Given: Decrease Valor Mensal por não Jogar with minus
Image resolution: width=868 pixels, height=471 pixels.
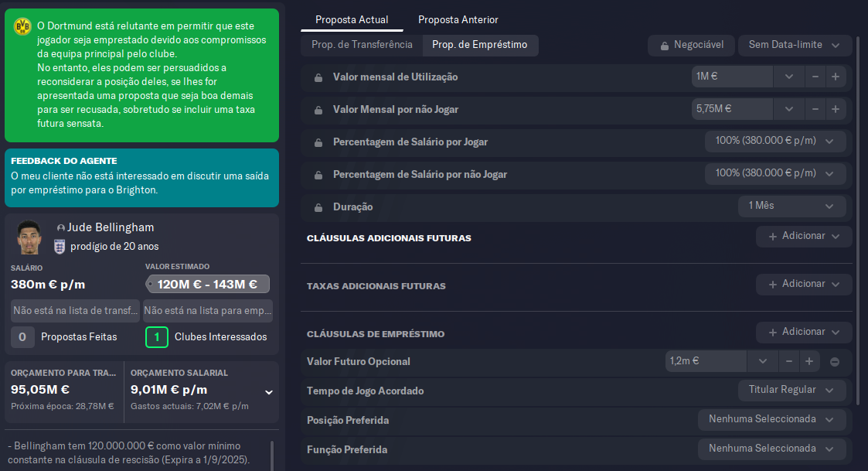Looking at the screenshot, I should pos(815,109).
